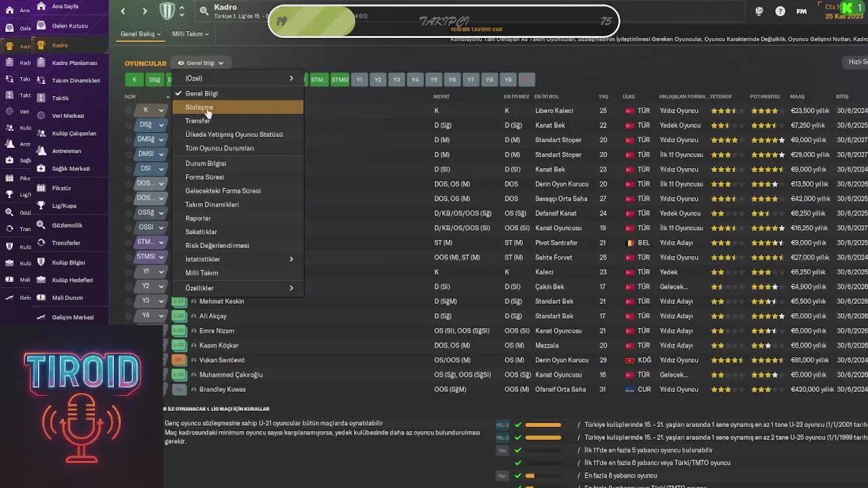This screenshot has width=868, height=488.
Task: Click the Lig/Kupa trophy icon
Action: click(x=41, y=206)
